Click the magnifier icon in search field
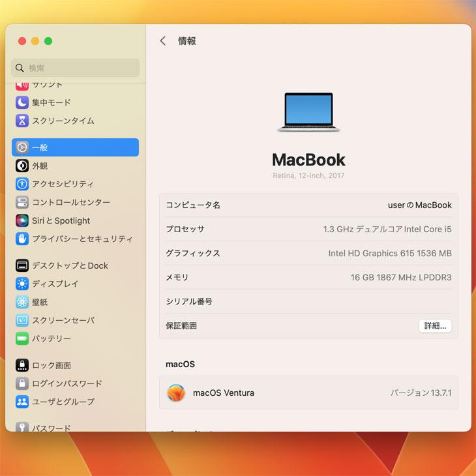This screenshot has width=476, height=476. point(20,68)
